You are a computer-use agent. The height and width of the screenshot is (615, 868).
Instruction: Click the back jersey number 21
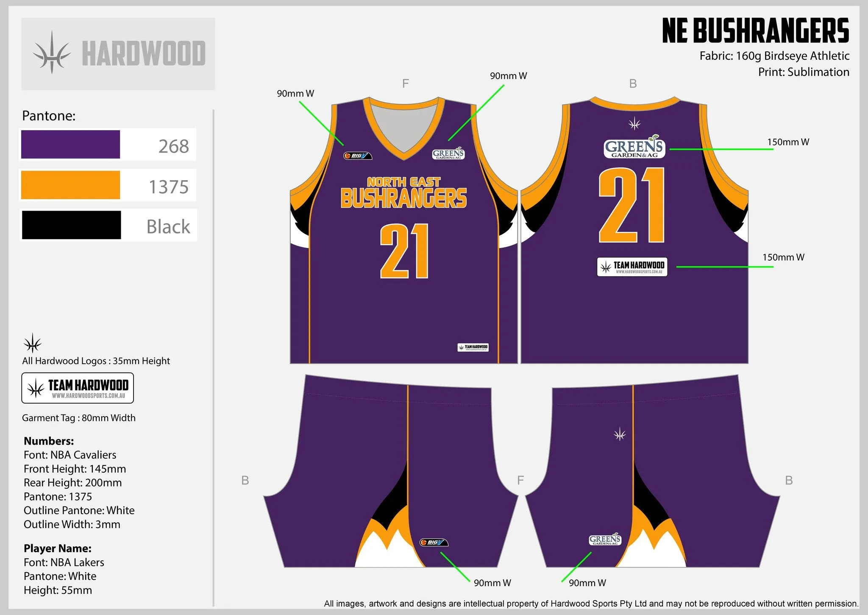click(x=632, y=205)
